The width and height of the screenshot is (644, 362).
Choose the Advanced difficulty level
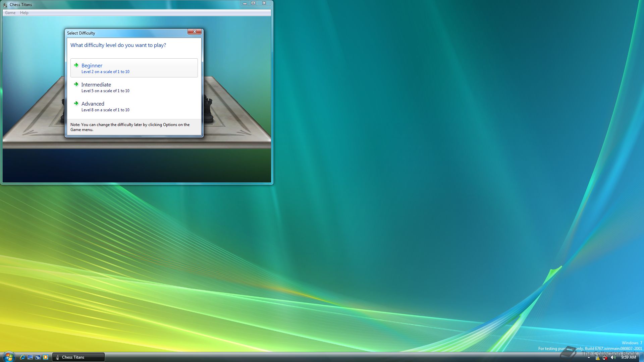(134, 106)
